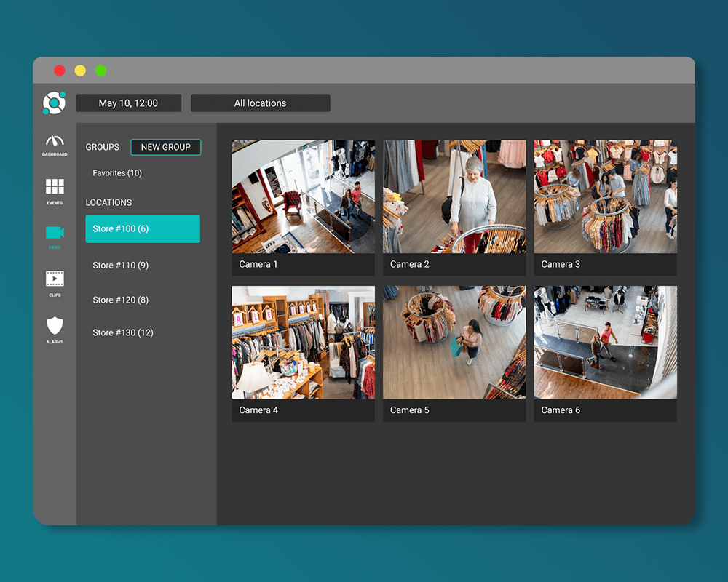Select the Video section icon
Screen dimensions: 728x582
(x=54, y=236)
